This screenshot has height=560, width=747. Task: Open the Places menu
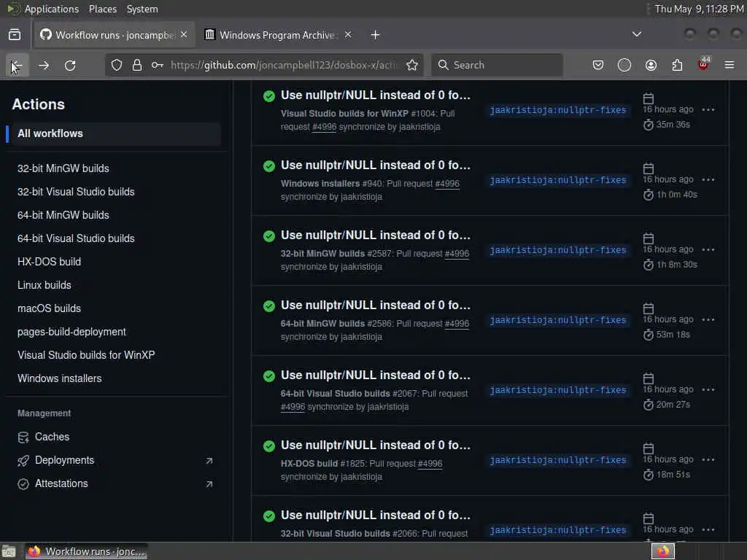(x=102, y=9)
